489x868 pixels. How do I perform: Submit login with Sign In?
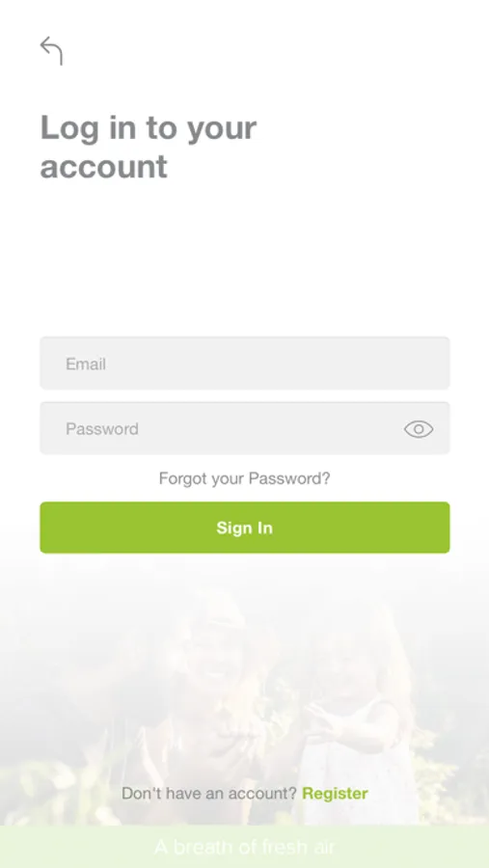(x=245, y=528)
